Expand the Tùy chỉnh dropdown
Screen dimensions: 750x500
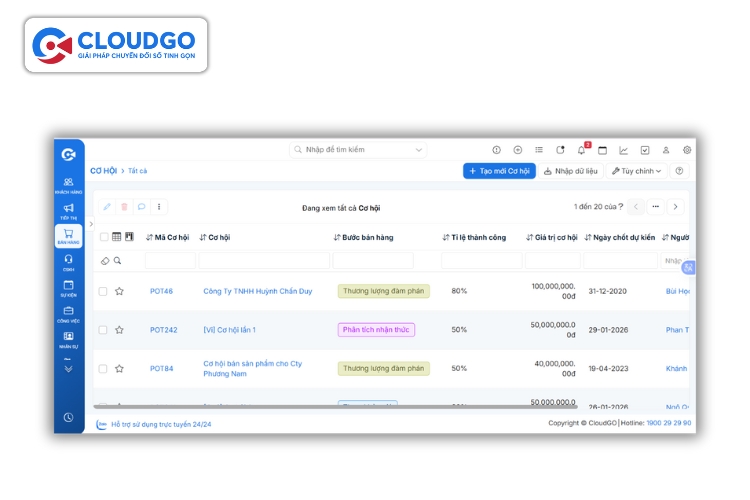(x=637, y=171)
